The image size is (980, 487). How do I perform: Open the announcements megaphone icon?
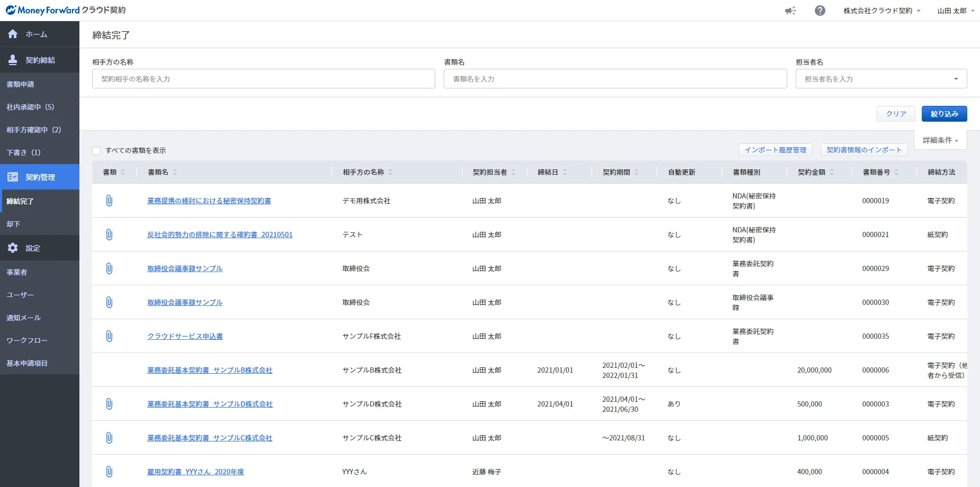click(x=790, y=11)
